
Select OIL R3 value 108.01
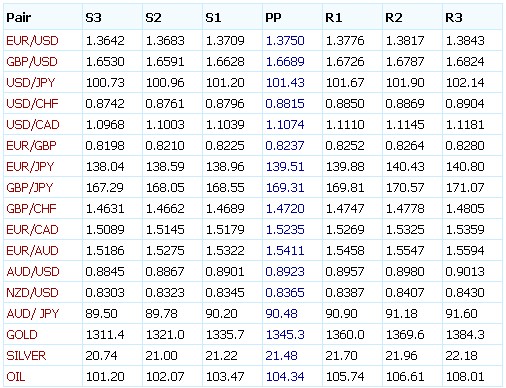(x=465, y=377)
